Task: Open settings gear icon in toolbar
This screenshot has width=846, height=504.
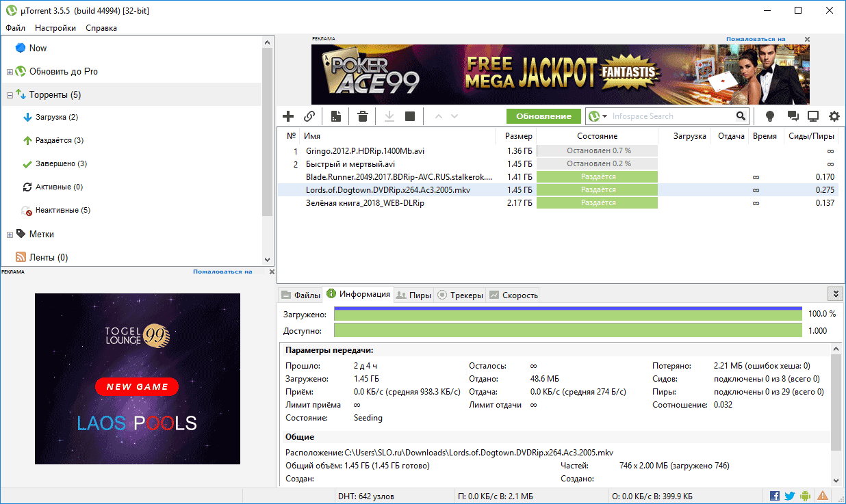Action: tap(834, 116)
